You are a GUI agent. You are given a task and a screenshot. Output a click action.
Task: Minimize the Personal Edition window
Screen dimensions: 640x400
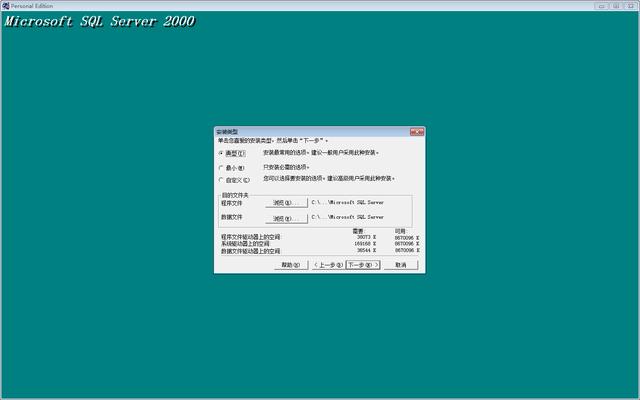(601, 6)
